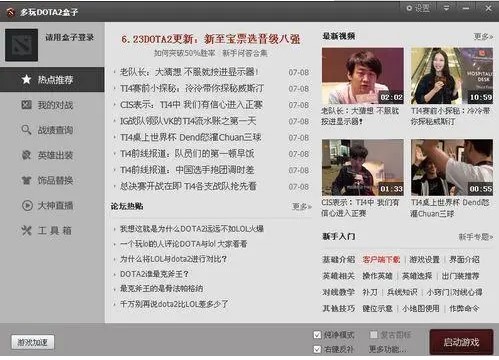
Task: Open 客户端下载 link
Action: click(x=381, y=259)
